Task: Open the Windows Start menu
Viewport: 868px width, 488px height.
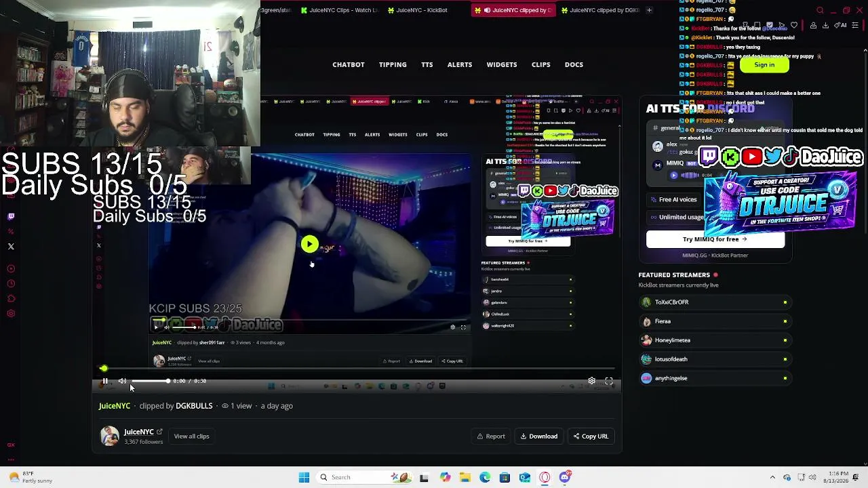Action: 304,477
